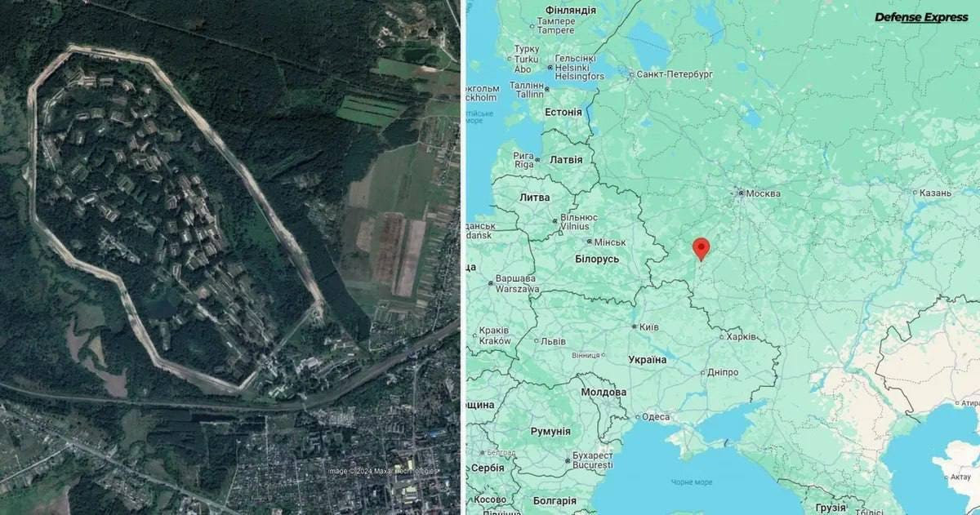Click the Дніпро city label
This screenshot has height=515, width=980.
(723, 372)
